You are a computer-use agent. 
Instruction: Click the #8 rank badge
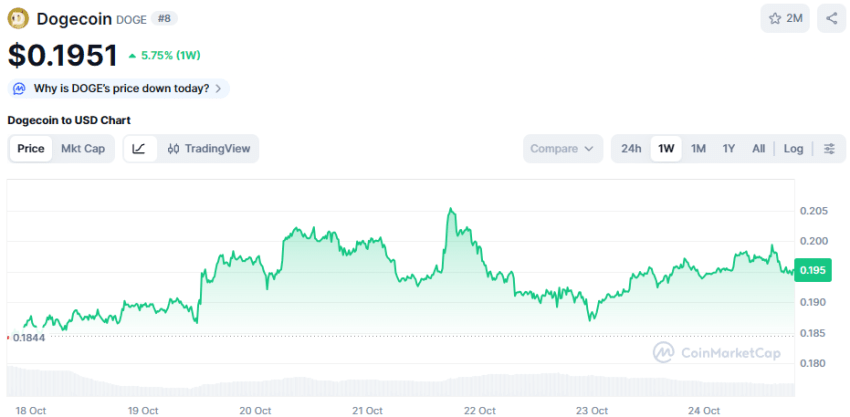[x=164, y=19]
